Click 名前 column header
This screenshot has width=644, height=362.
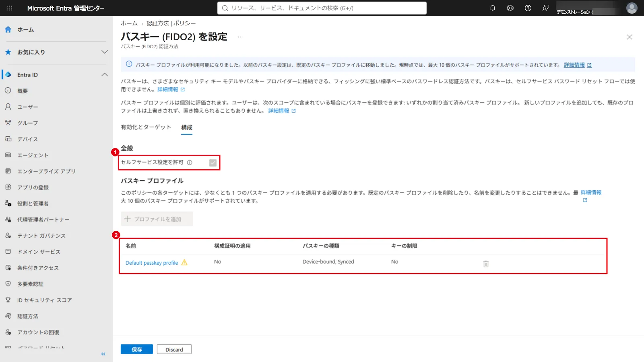pos(131,246)
